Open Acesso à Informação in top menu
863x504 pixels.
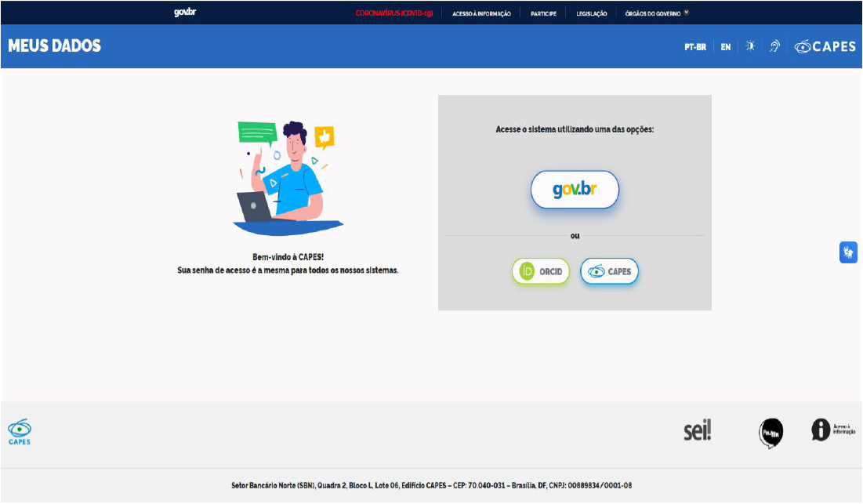(481, 13)
